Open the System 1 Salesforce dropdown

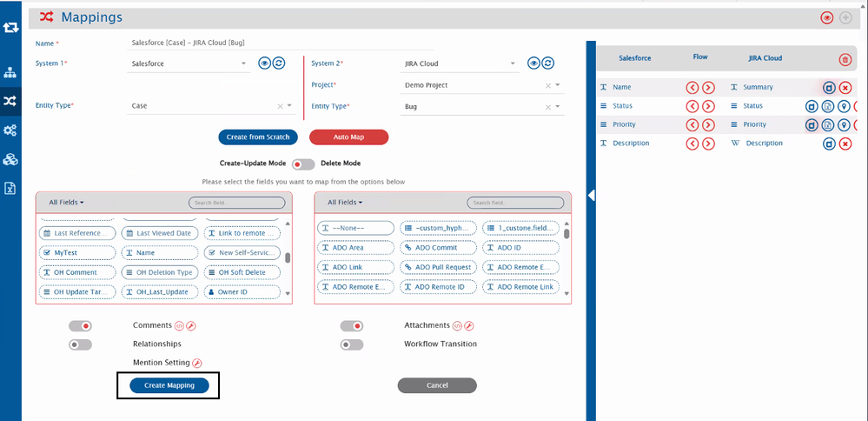pyautogui.click(x=189, y=63)
